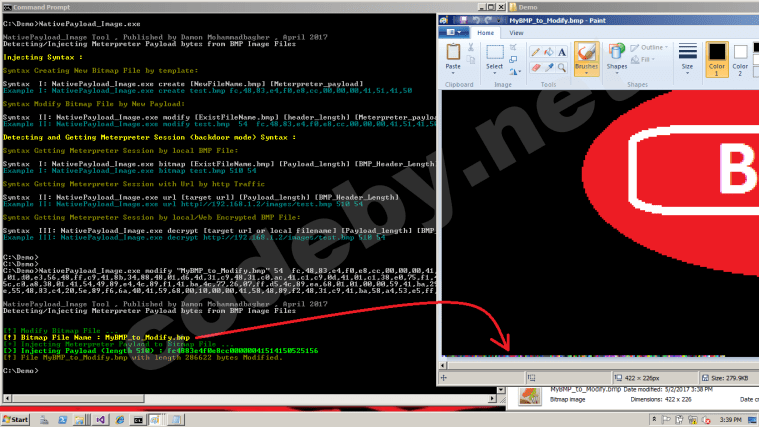Click the Cut scissors icon in Clipboard

[471, 47]
